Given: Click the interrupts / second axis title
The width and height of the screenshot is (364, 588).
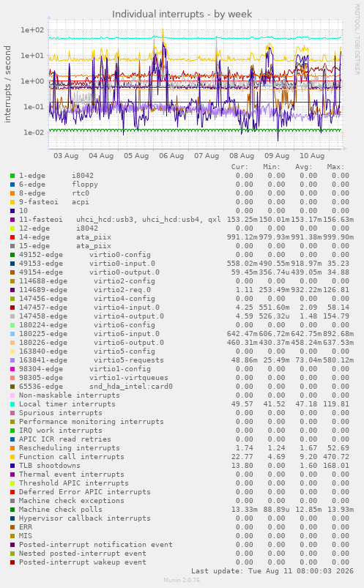Looking at the screenshot, I should point(7,84).
